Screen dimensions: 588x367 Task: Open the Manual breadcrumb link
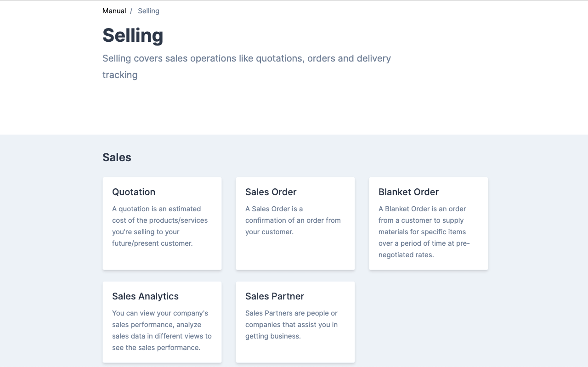pyautogui.click(x=114, y=11)
